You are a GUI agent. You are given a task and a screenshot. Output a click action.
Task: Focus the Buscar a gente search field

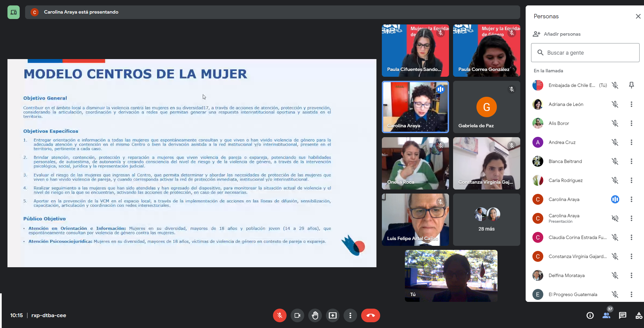click(x=585, y=53)
